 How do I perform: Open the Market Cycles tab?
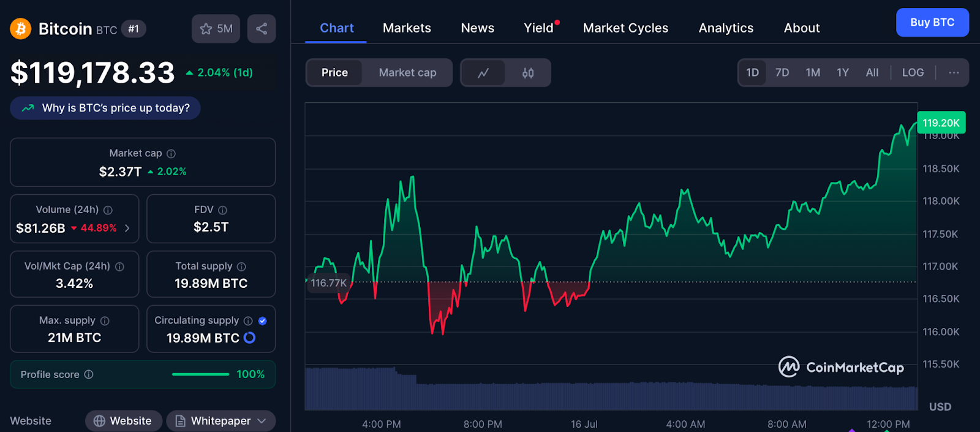click(625, 28)
